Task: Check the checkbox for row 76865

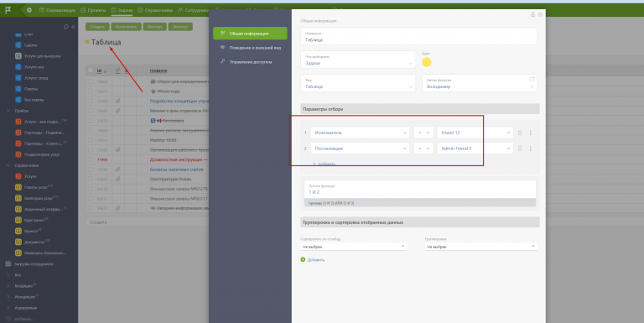Action: pyautogui.click(x=91, y=91)
